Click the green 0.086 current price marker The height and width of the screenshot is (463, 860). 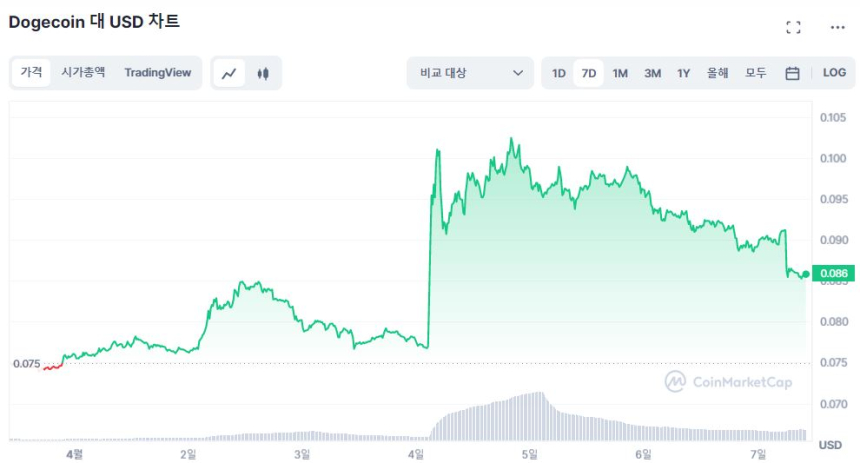[832, 273]
